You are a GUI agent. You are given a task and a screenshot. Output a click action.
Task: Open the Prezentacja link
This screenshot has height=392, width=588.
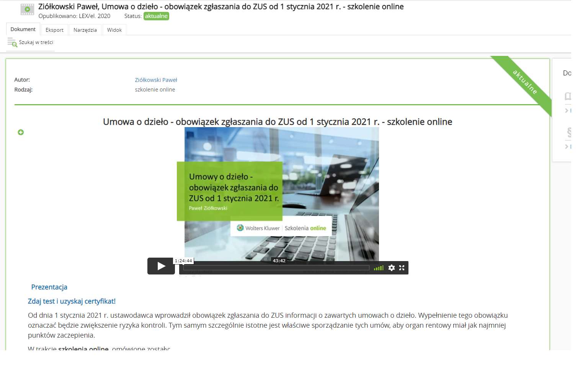click(x=49, y=287)
